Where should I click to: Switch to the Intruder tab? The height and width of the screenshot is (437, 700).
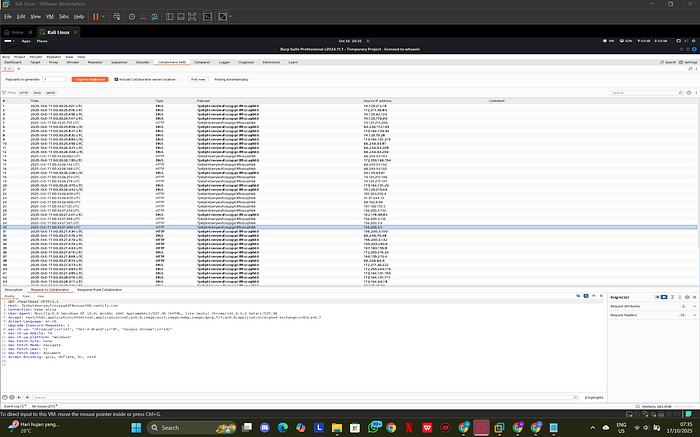[73, 62]
